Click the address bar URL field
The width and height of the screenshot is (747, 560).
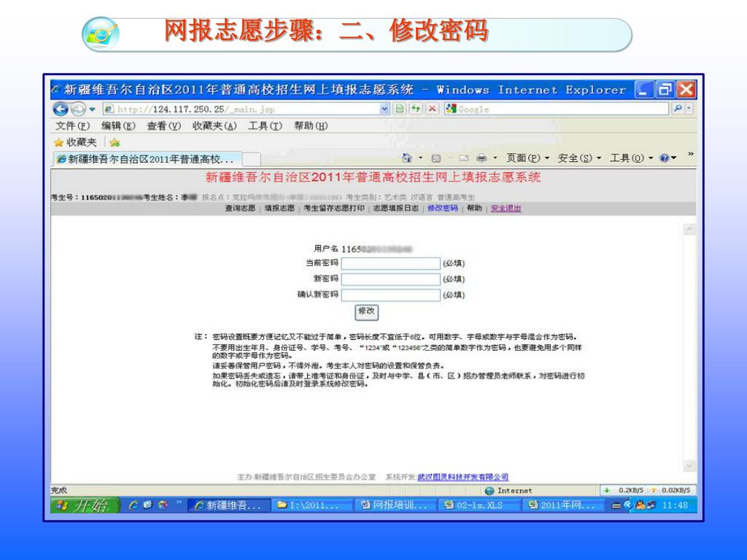click(x=245, y=109)
